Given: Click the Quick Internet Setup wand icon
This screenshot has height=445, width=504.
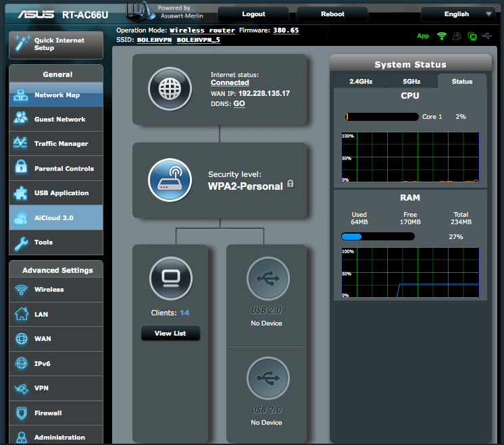Looking at the screenshot, I should [22, 43].
